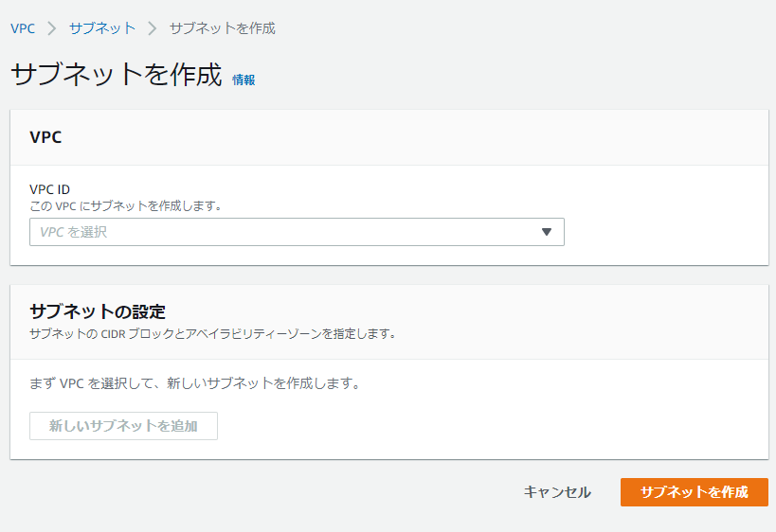Image resolution: width=776 pixels, height=532 pixels.
Task: Click the この VPC にサブネットを作成します description
Action: pos(126,205)
